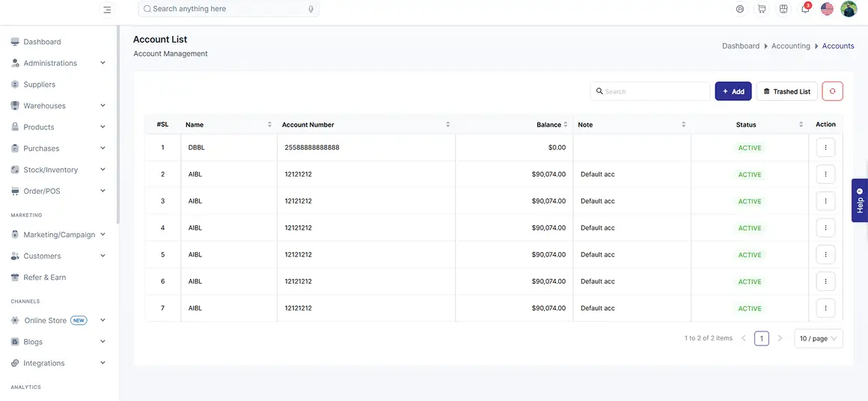The width and height of the screenshot is (868, 401).
Task: Expand the Purchases menu chevron
Action: (103, 148)
